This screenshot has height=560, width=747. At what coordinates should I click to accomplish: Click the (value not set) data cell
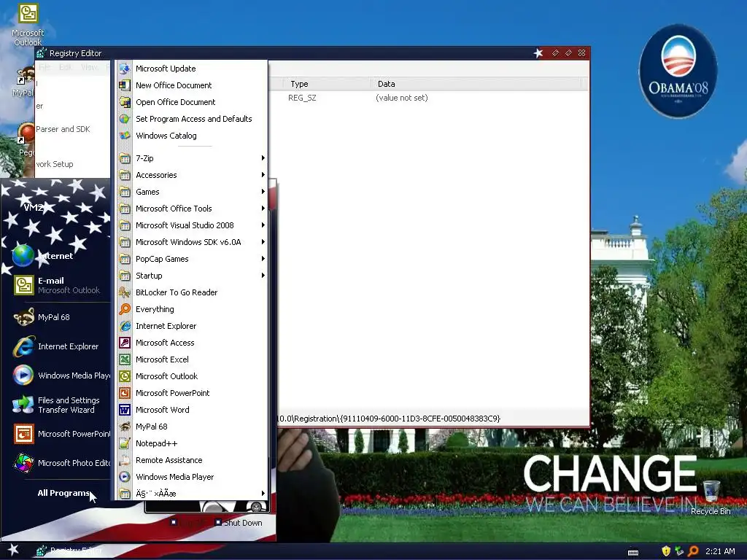(402, 98)
